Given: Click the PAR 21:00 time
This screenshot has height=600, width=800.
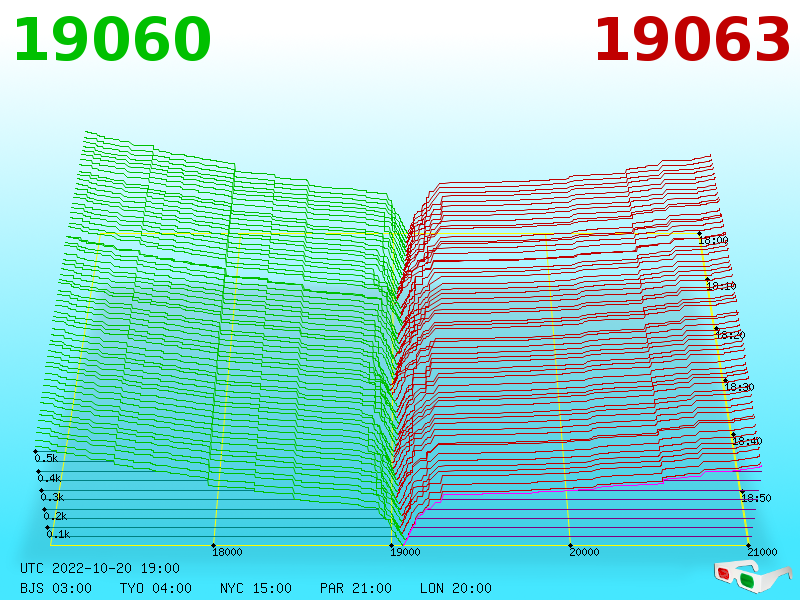Looking at the screenshot, I should (x=356, y=588).
